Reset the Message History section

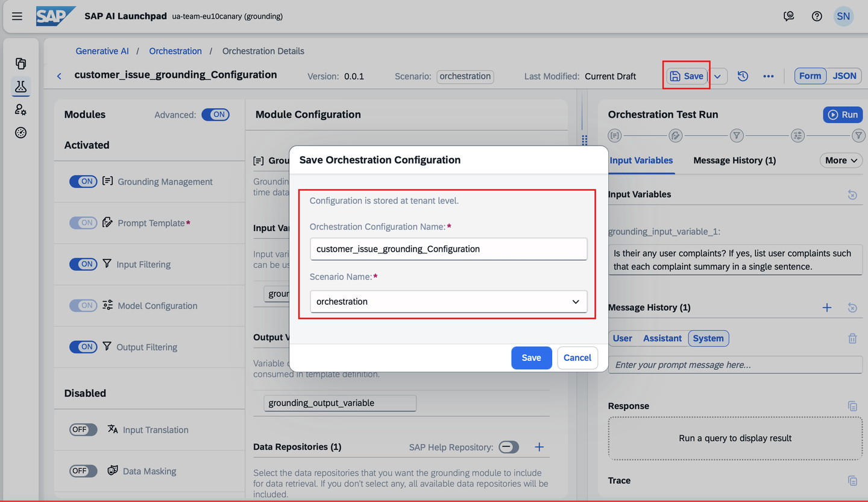click(852, 308)
